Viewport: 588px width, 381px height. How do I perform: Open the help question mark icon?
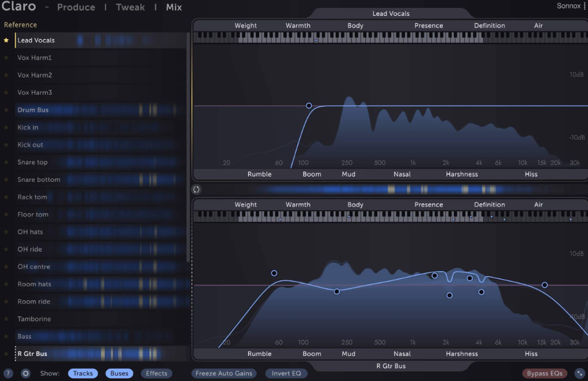(x=8, y=374)
